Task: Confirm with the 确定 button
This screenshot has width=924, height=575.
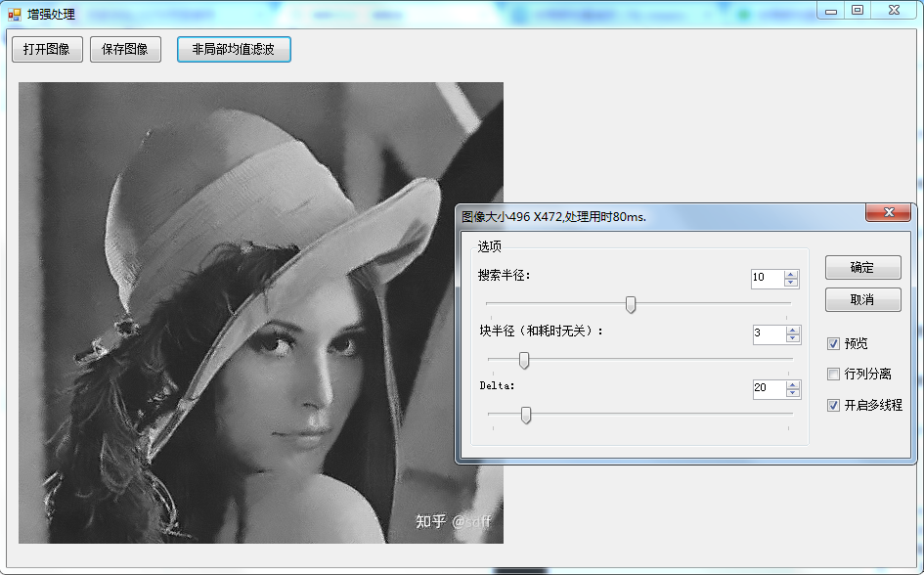Action: (862, 268)
